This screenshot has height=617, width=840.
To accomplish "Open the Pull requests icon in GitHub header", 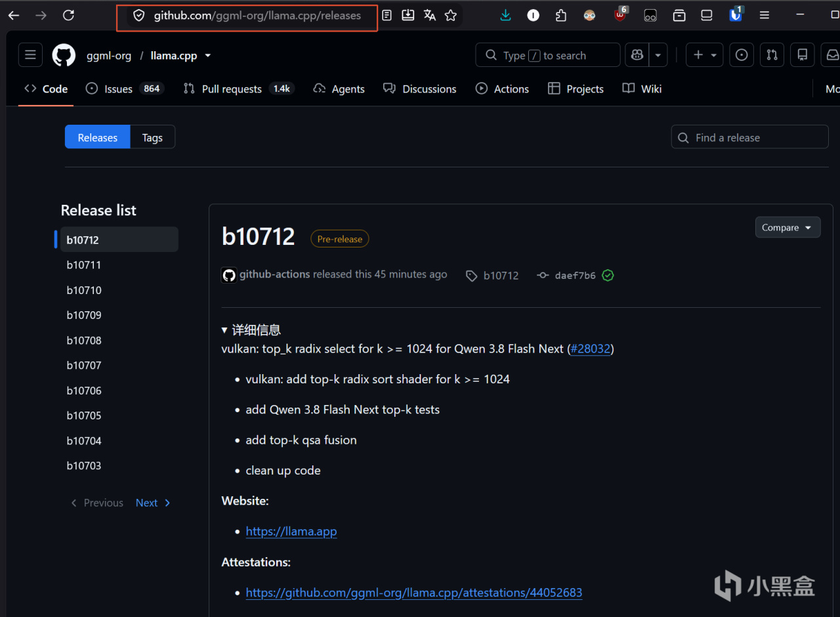I will click(x=772, y=55).
